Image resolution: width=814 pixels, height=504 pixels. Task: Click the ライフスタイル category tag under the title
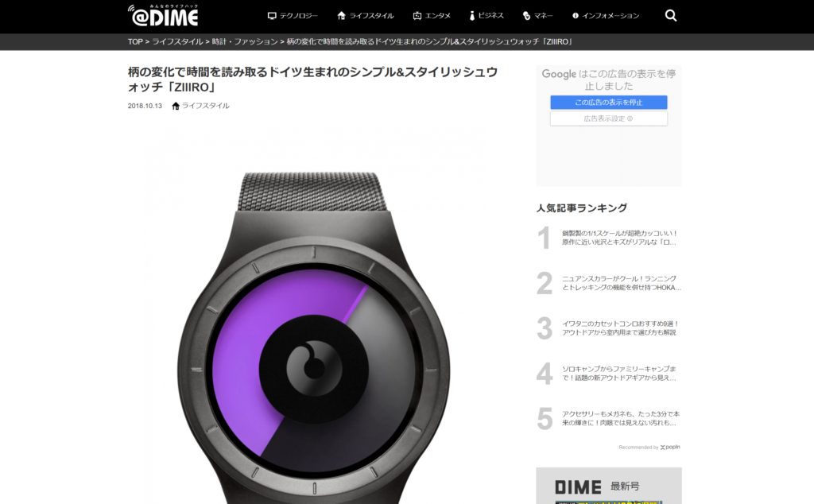205,106
